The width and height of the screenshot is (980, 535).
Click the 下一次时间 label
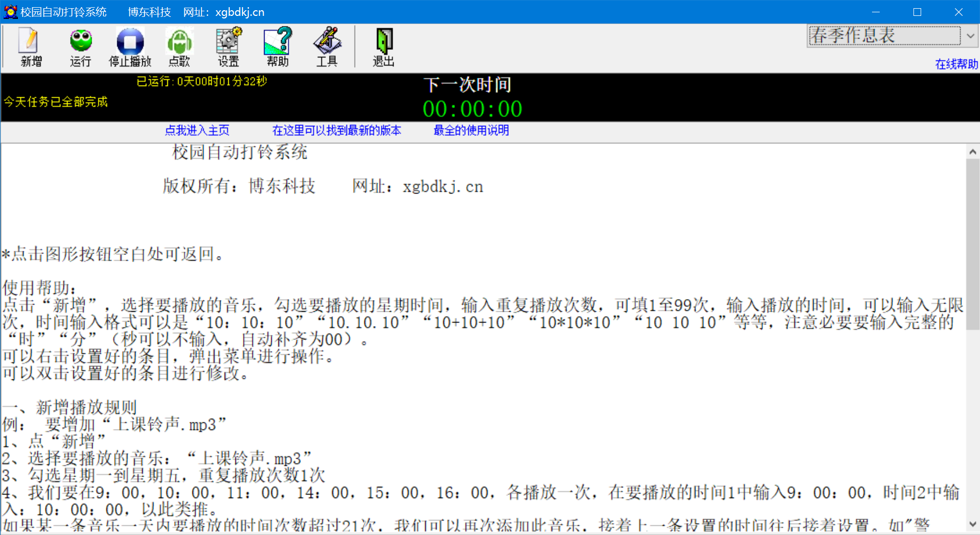pyautogui.click(x=467, y=84)
